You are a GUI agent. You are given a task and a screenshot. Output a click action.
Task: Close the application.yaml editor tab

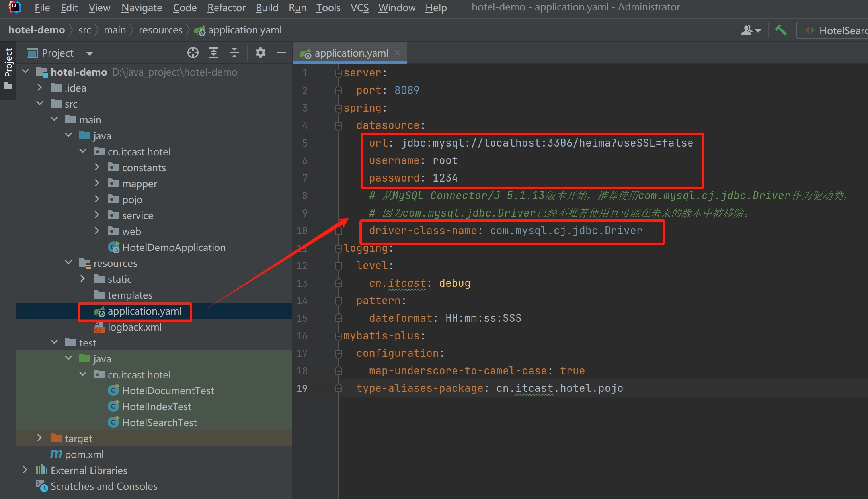click(398, 53)
